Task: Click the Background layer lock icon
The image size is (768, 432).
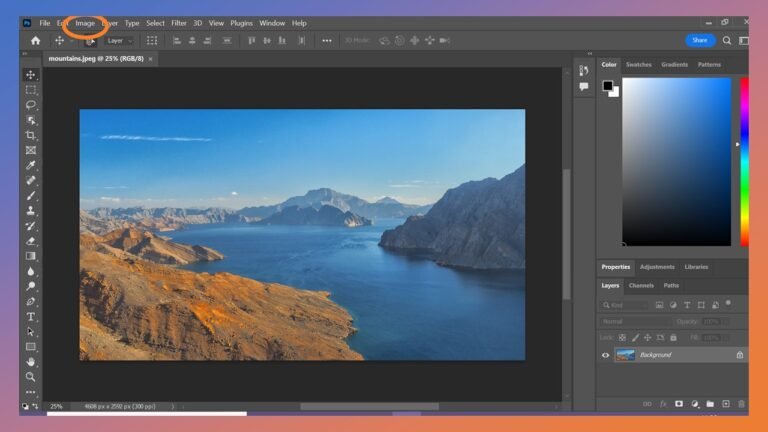Action: click(740, 355)
